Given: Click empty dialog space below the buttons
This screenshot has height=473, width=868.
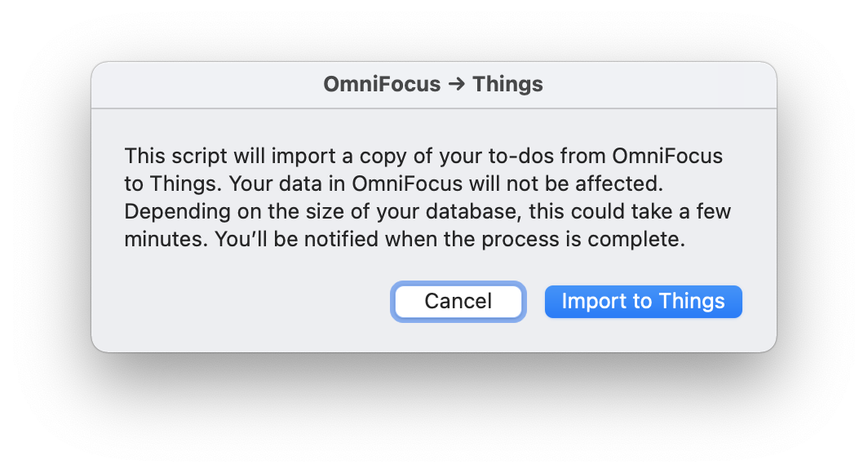Looking at the screenshot, I should (434, 336).
